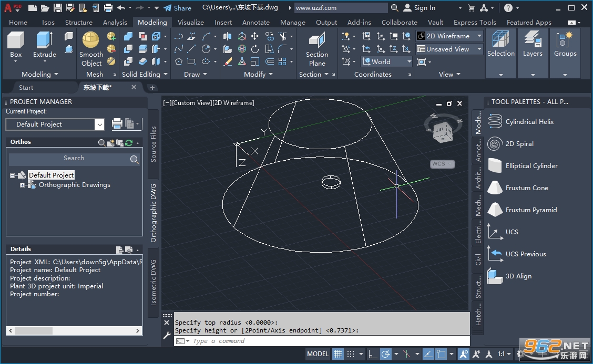Open the command line customize wrench
This screenshot has width=593, height=364.
[167, 335]
